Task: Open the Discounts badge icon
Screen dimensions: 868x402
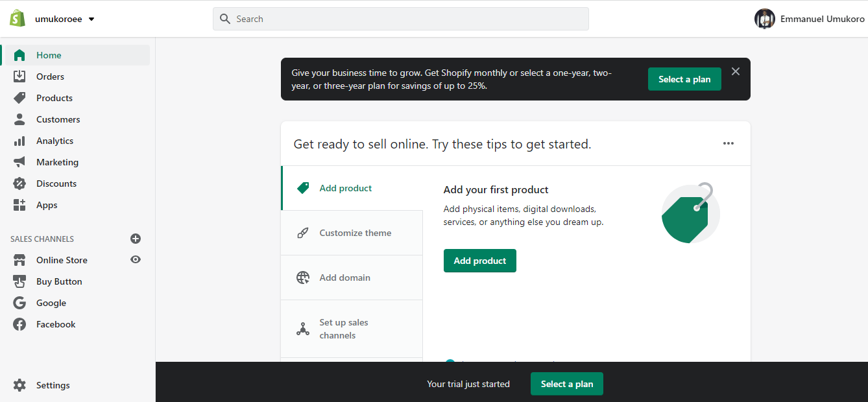Action: (19, 183)
